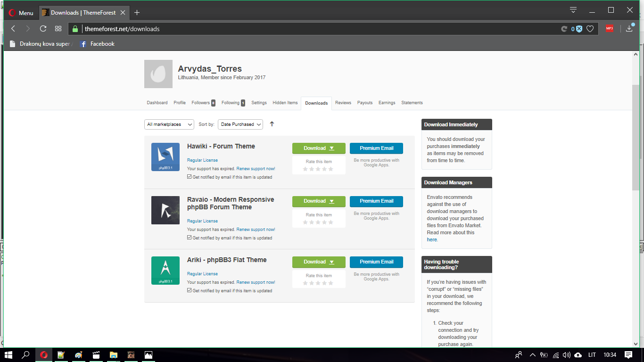Click the Opera reload page icon
The height and width of the screenshot is (362, 644).
pyautogui.click(x=43, y=29)
